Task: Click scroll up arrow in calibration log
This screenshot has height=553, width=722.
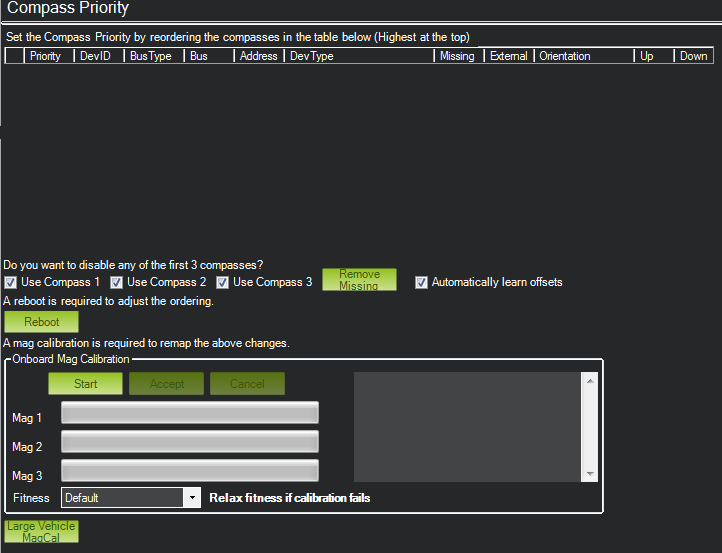Action: tap(590, 381)
